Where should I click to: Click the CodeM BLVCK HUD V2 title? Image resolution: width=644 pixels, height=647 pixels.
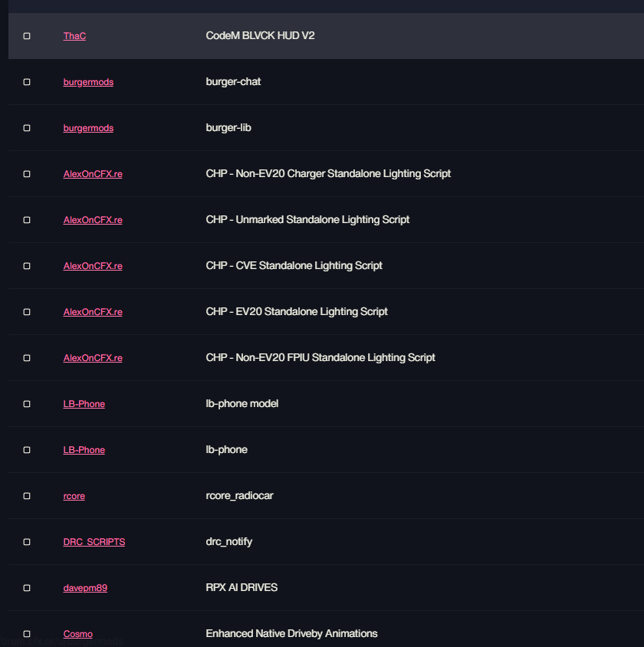pyautogui.click(x=261, y=35)
